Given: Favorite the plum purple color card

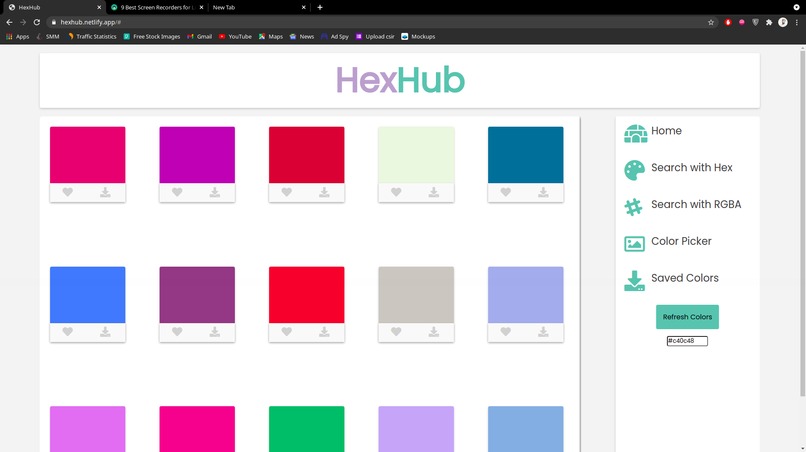Looking at the screenshot, I should (177, 332).
